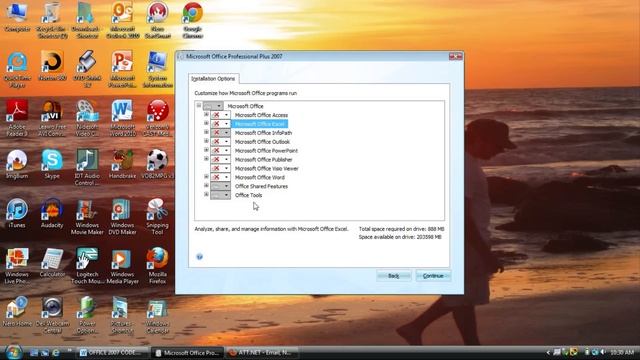Select Microsoft Office Excel tree item

pos(260,124)
